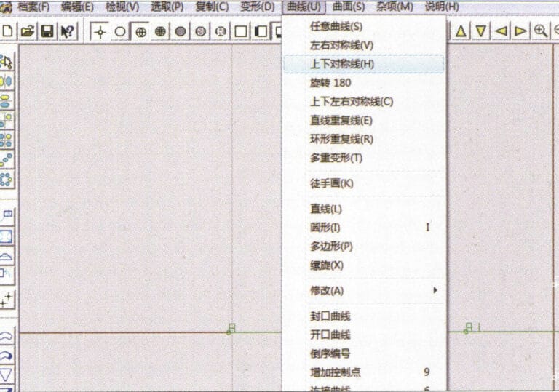Viewport: 559px width, 392px height.
Task: Toggle the wireframe globe view button
Action: point(140,32)
